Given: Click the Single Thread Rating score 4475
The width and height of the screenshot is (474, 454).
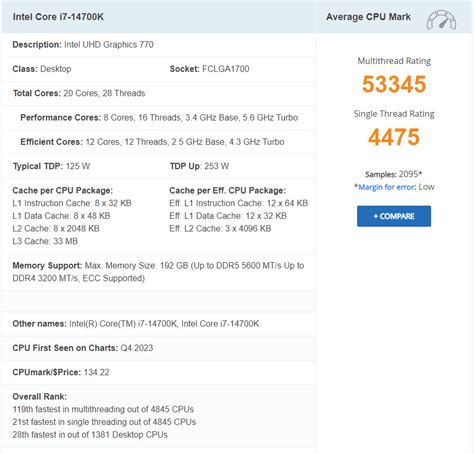Looking at the screenshot, I should 394,137.
